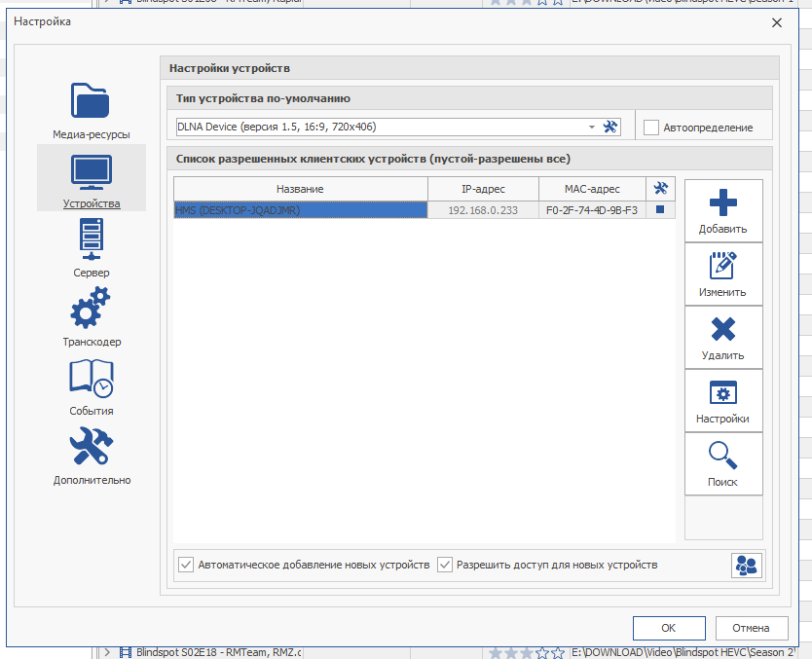
Task: Open the События section
Action: 92,386
